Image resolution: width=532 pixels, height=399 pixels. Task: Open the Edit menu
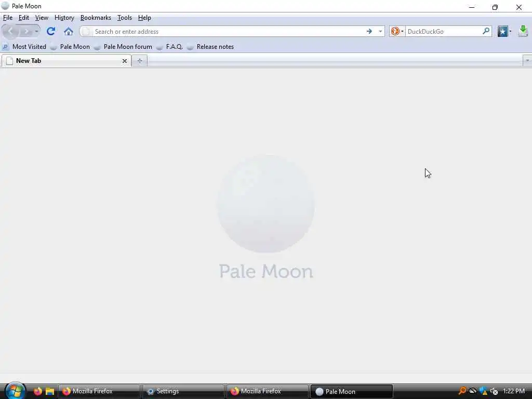coord(24,18)
